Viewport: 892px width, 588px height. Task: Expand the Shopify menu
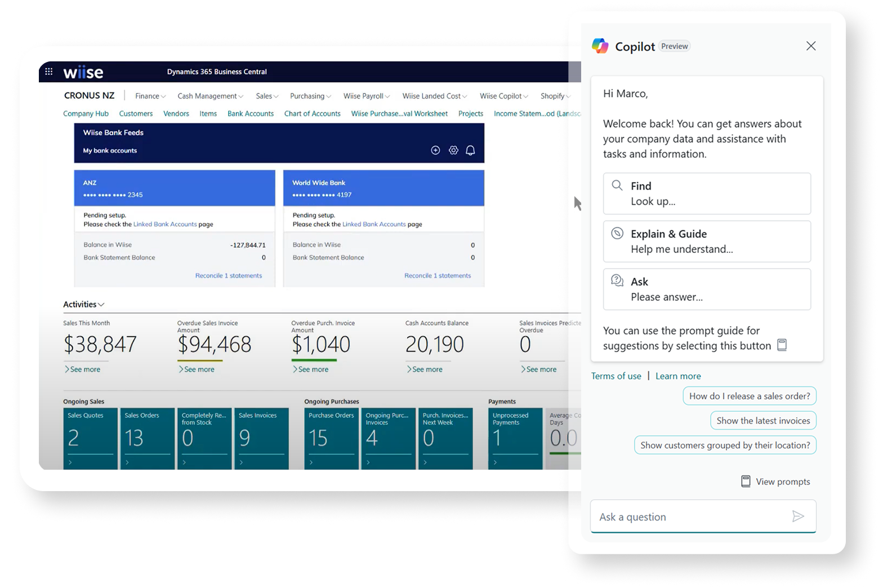point(556,96)
